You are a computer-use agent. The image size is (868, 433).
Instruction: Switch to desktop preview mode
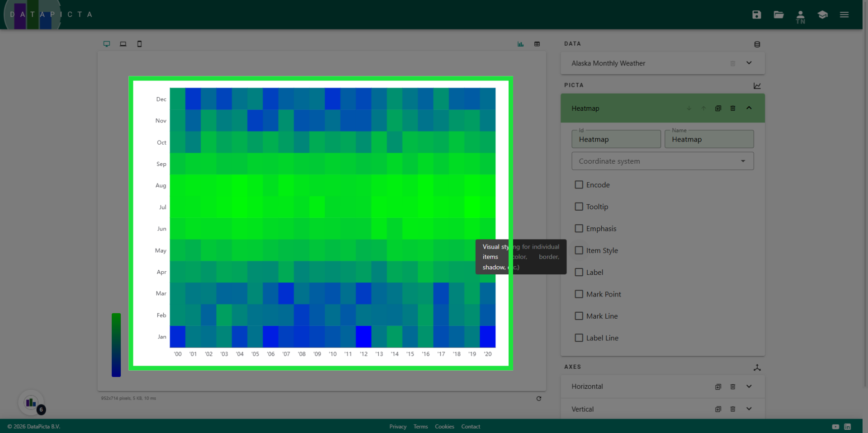tap(107, 44)
